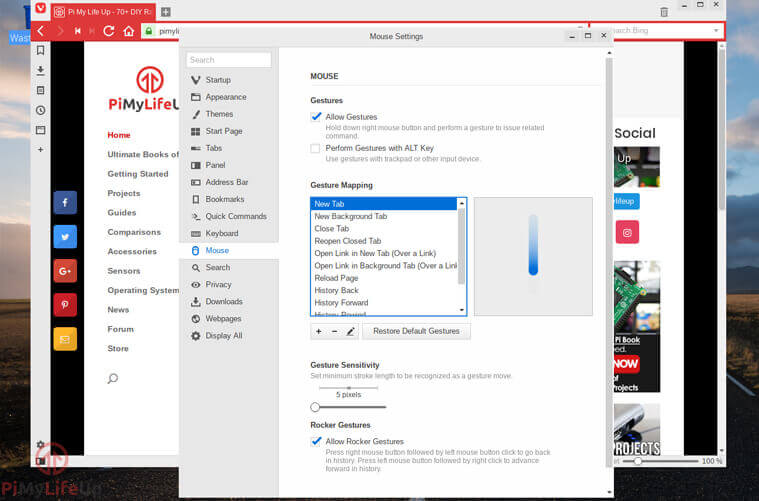Click the rewind button in toolbar
The image size is (759, 501).
tap(77, 31)
